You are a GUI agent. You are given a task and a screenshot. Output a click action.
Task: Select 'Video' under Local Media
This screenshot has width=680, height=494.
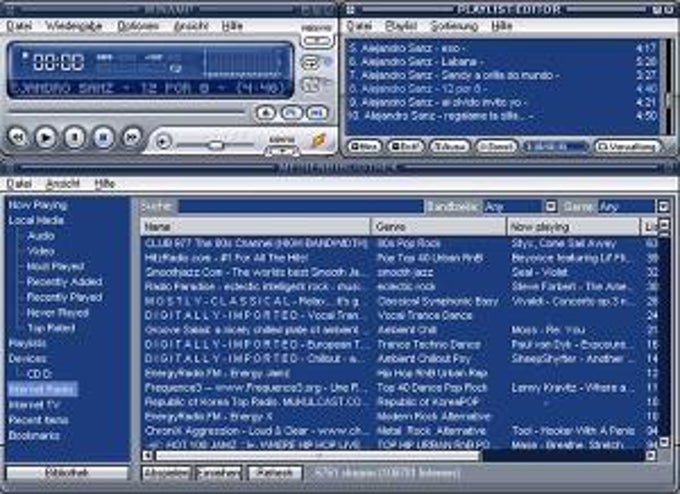click(x=41, y=251)
